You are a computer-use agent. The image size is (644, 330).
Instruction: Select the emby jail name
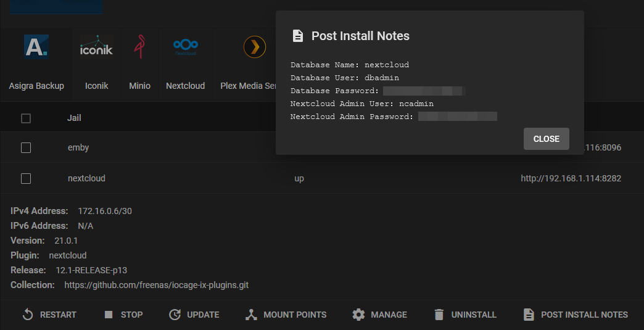[x=78, y=148]
